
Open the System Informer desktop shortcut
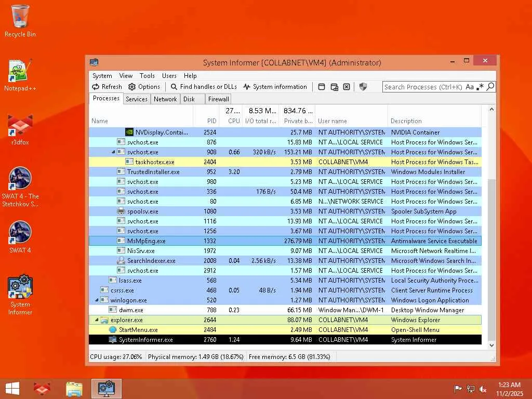point(20,295)
